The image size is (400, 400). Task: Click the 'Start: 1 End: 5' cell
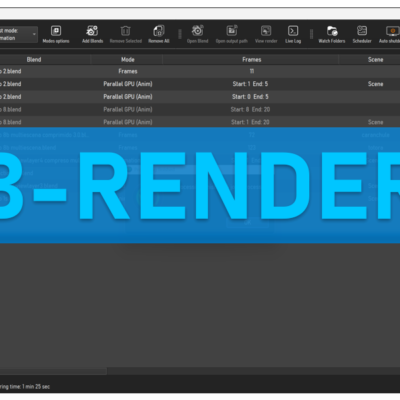tap(250, 84)
